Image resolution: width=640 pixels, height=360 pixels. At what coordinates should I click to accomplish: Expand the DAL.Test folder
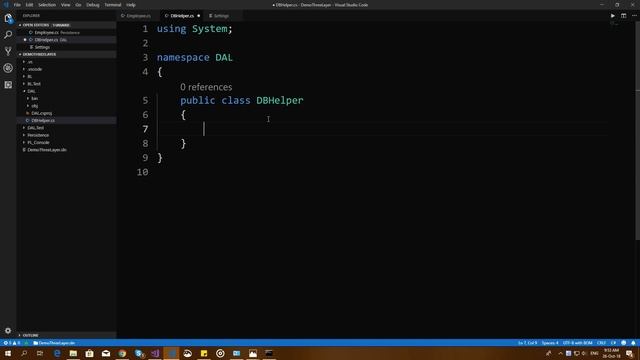pyautogui.click(x=36, y=128)
